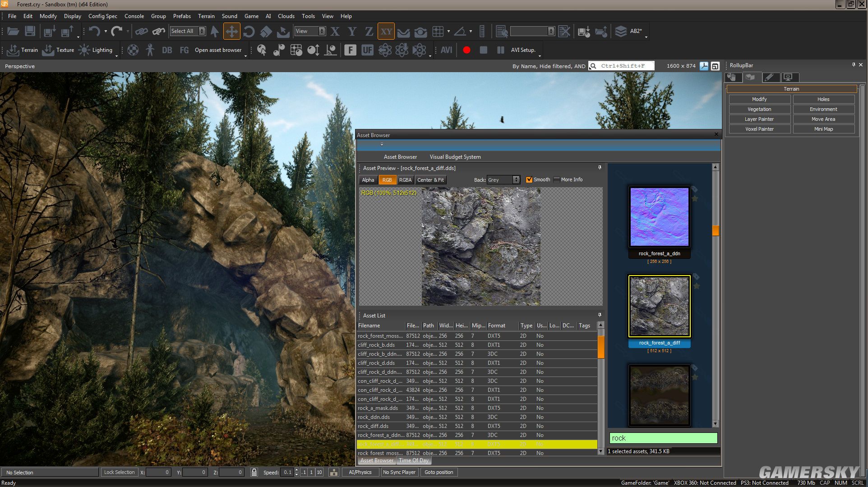Enable More Info checkbox
Viewport: 868px width, 487px height.
point(557,180)
